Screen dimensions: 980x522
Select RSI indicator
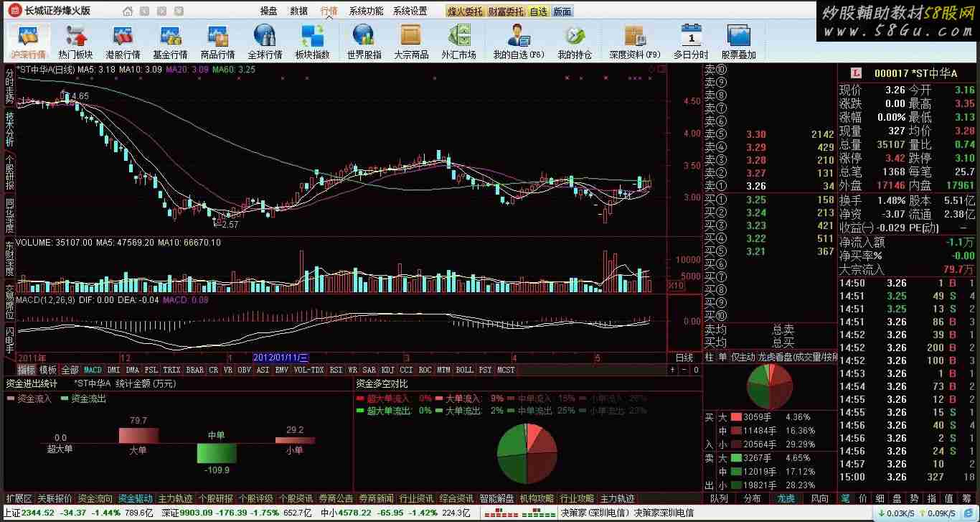(x=335, y=370)
